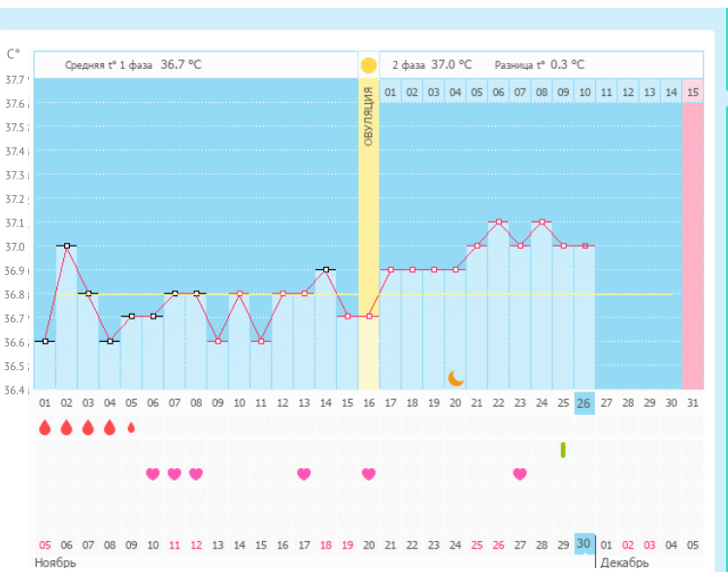Image resolution: width=728 pixels, height=572 pixels.
Task: Click the date 20 under the ovulation day
Action: 369,545
